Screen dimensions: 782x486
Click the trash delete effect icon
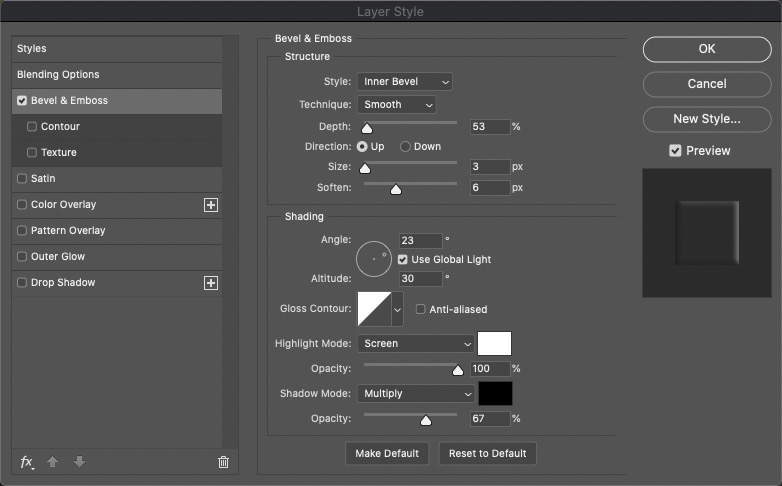click(x=223, y=462)
